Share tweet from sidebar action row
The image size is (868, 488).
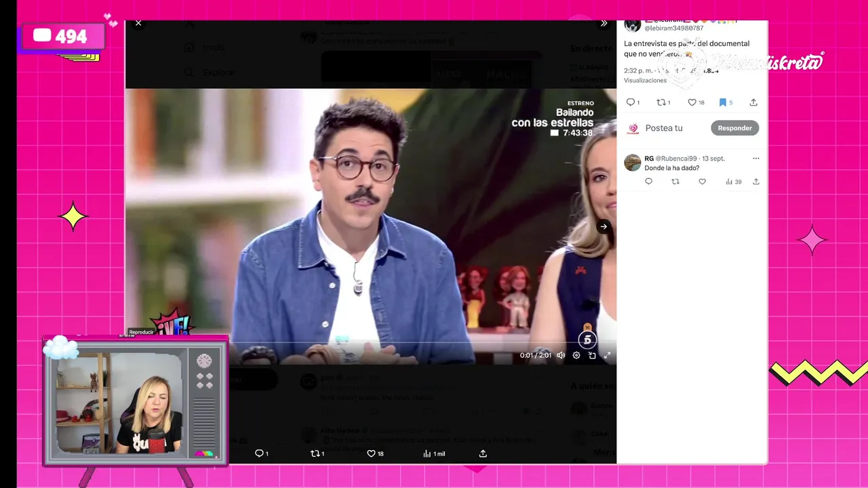coord(753,102)
